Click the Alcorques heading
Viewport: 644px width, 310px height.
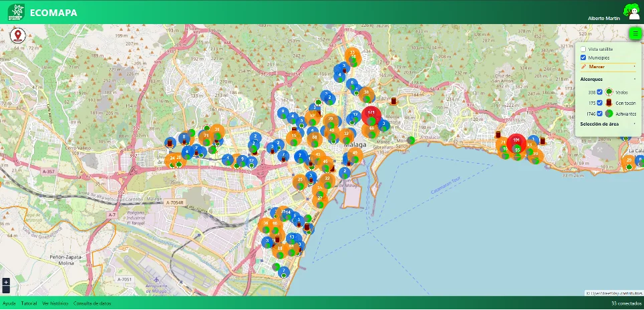point(591,79)
